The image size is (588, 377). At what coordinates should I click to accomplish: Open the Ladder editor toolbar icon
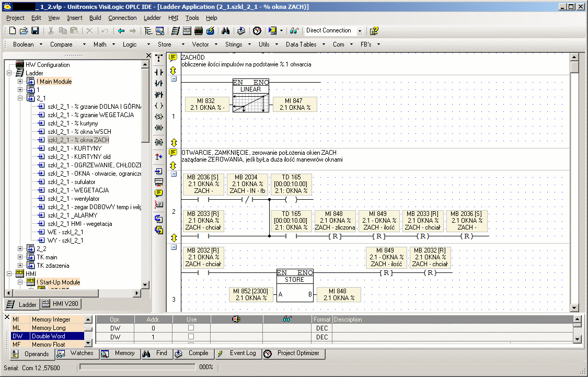tap(176, 31)
